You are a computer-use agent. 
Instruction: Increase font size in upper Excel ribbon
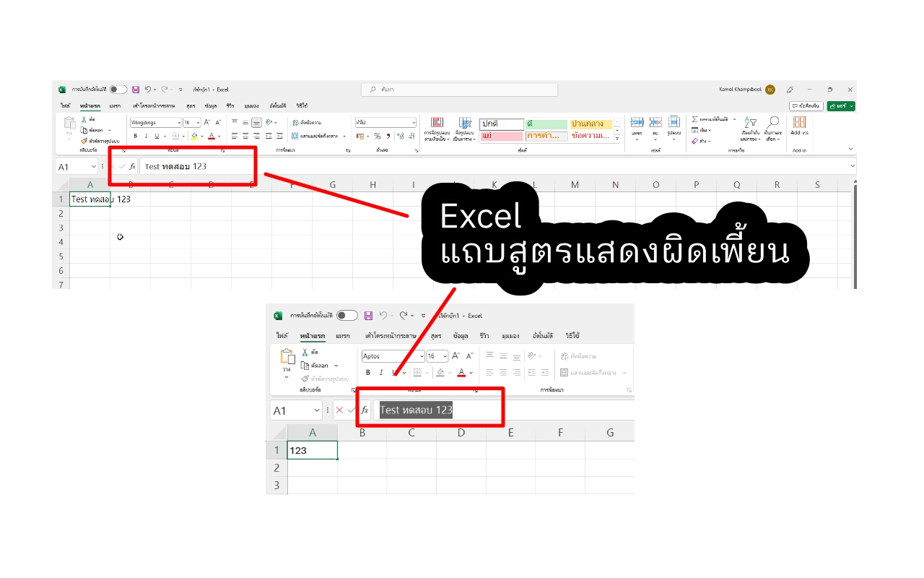click(206, 122)
